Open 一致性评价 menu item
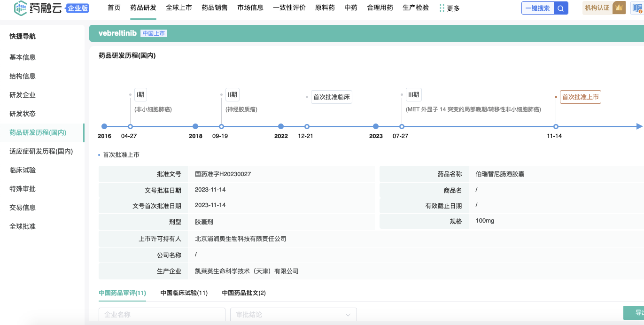 tap(289, 8)
